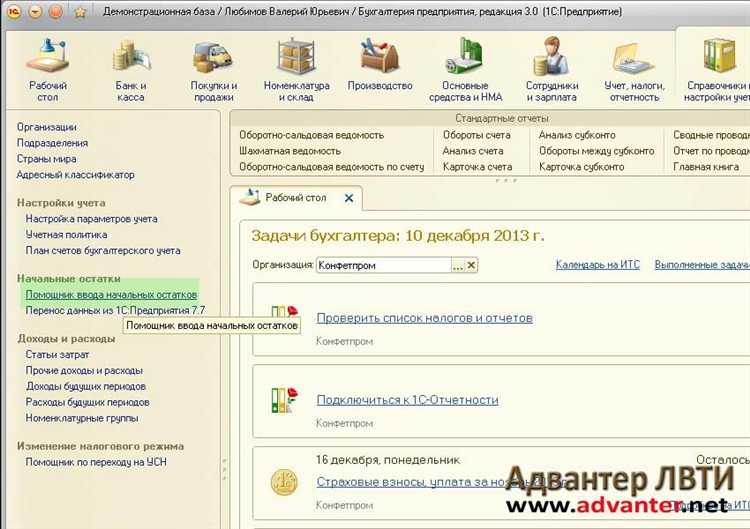Click Проверить список налогов и отчетов link
Screen dimensions: 750x529
(x=424, y=318)
